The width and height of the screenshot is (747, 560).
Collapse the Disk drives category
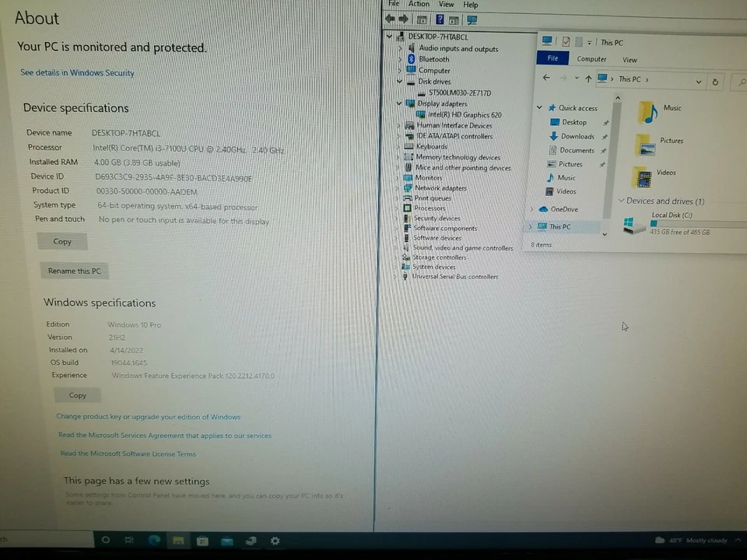pos(399,82)
